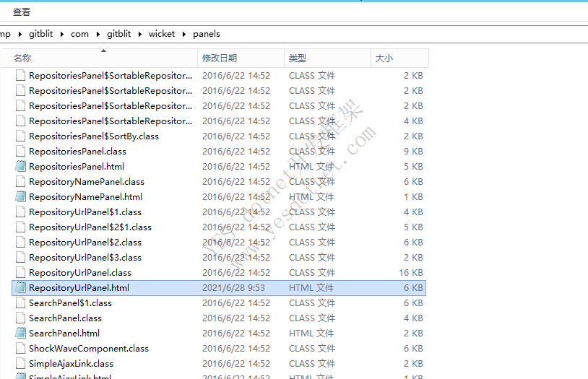This screenshot has height=379, width=588.
Task: Expand the arrow after com in breadcrumb
Action: click(x=98, y=35)
